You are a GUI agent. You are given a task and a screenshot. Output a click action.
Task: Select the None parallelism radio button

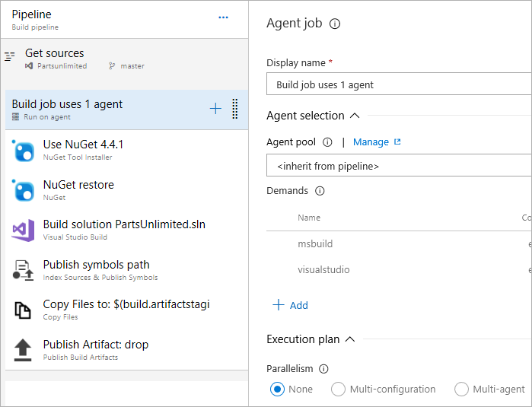point(277,389)
